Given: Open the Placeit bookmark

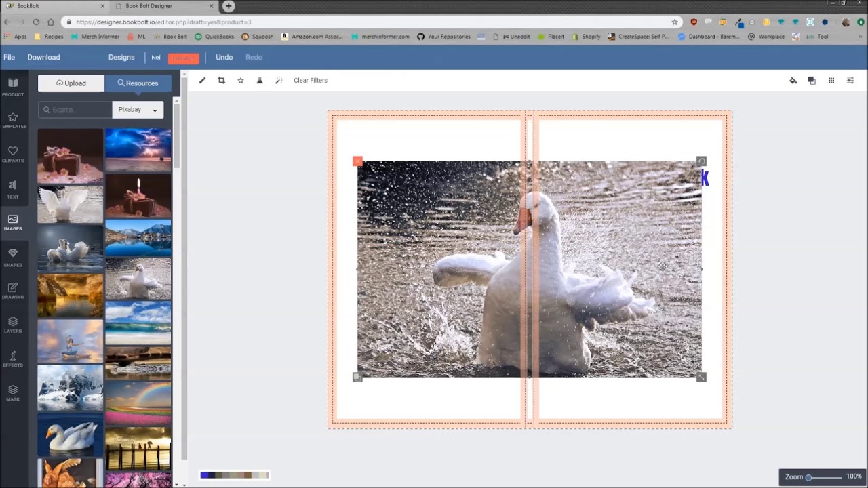Looking at the screenshot, I should (x=551, y=37).
